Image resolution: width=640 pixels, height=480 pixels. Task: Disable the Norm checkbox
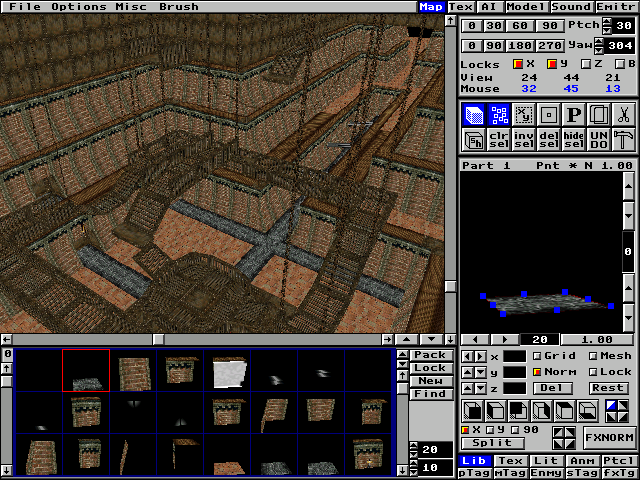[537, 372]
